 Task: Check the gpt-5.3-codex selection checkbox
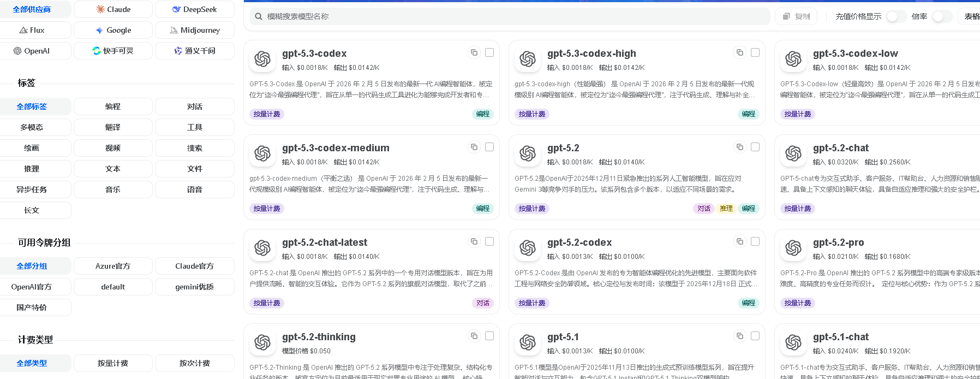[x=489, y=52]
